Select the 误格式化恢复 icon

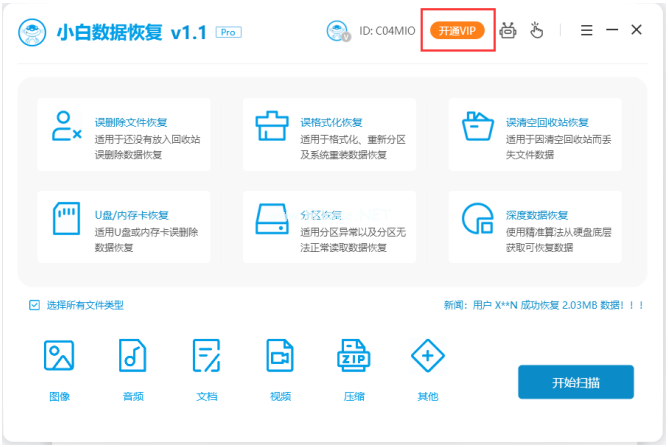[272, 126]
